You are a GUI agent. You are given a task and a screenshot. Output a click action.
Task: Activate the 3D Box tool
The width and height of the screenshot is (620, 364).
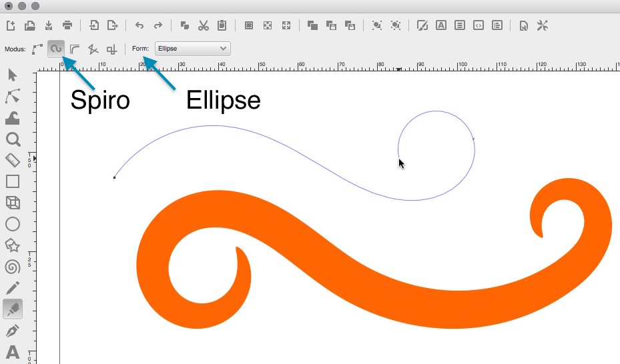pos(12,203)
